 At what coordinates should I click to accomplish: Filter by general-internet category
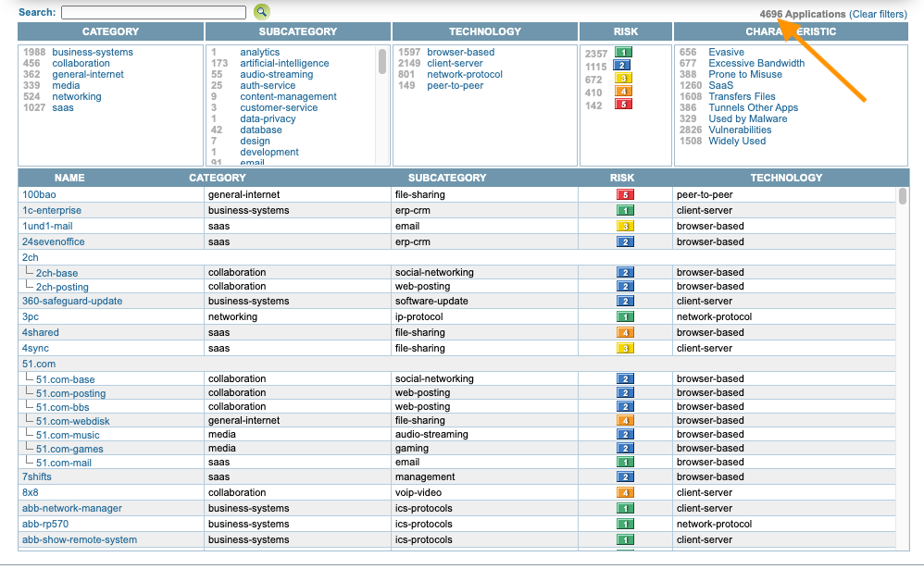pyautogui.click(x=88, y=74)
